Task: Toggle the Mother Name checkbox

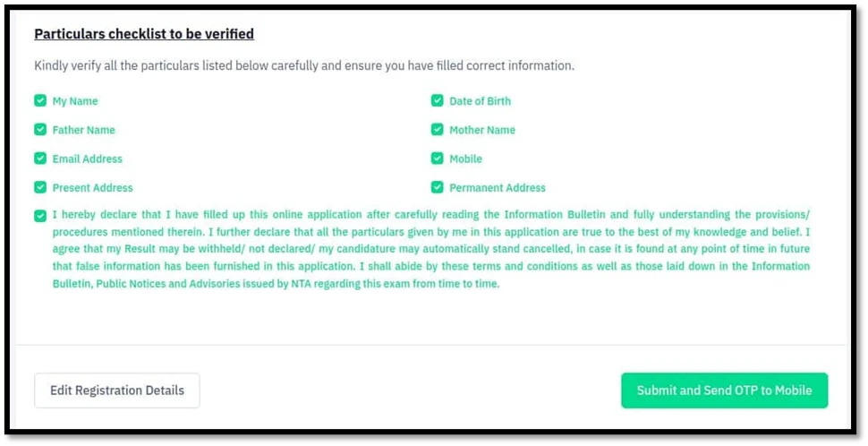Action: click(x=438, y=130)
